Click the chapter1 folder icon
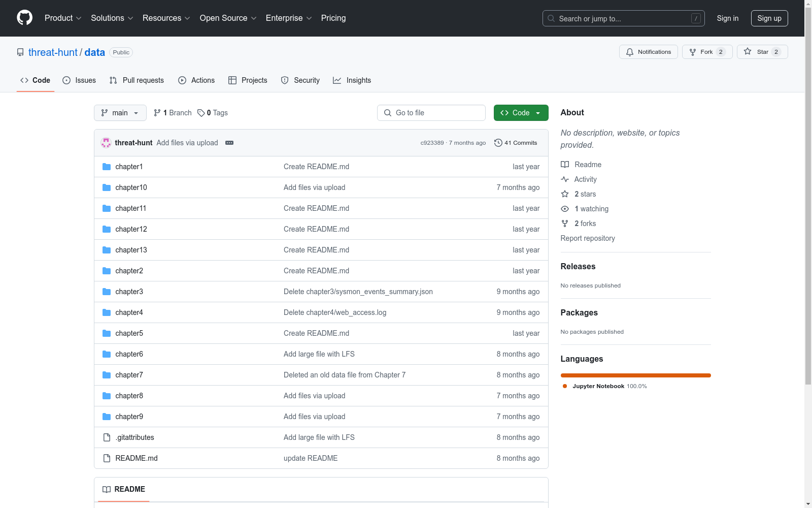Image resolution: width=812 pixels, height=508 pixels. click(x=107, y=167)
